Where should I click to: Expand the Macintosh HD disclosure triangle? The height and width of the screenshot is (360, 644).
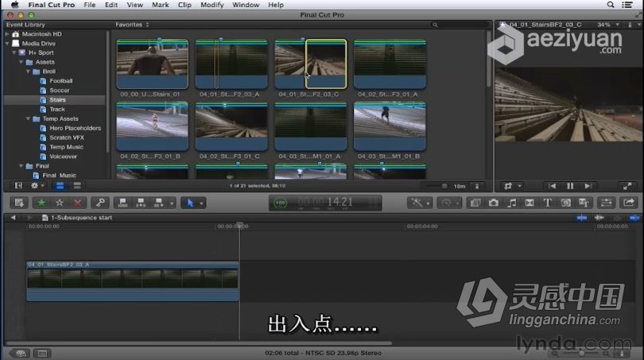[7, 34]
